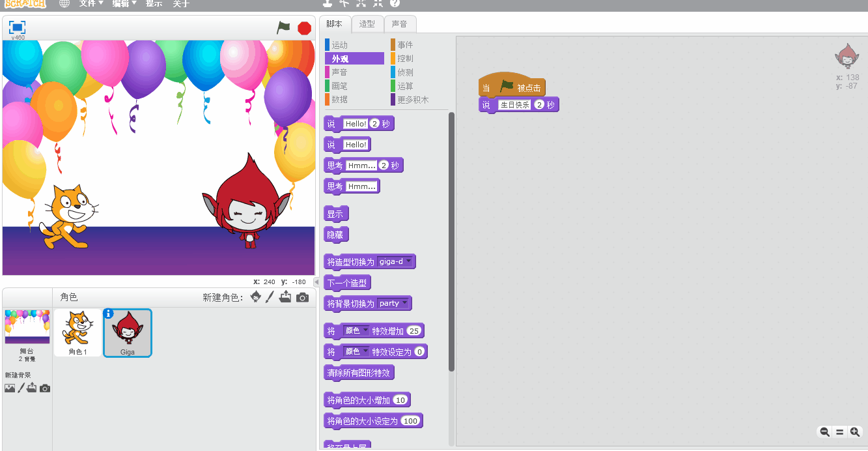Click the 隐藏 block in palette
Image resolution: width=868 pixels, height=451 pixels.
(336, 235)
